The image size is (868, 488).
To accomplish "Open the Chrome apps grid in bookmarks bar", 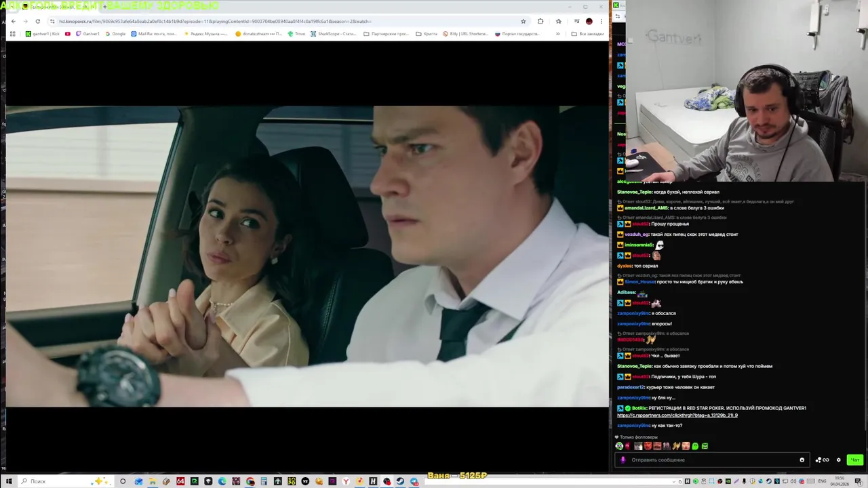I will coord(12,33).
